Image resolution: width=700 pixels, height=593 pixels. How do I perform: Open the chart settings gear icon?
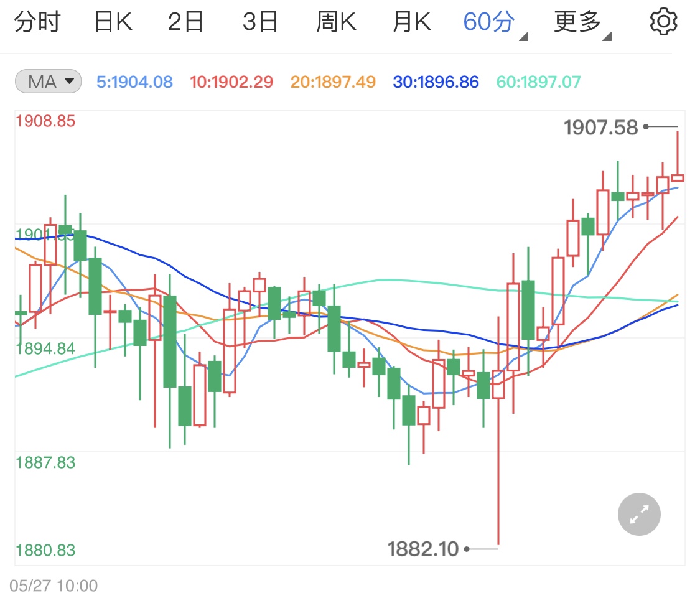663,21
